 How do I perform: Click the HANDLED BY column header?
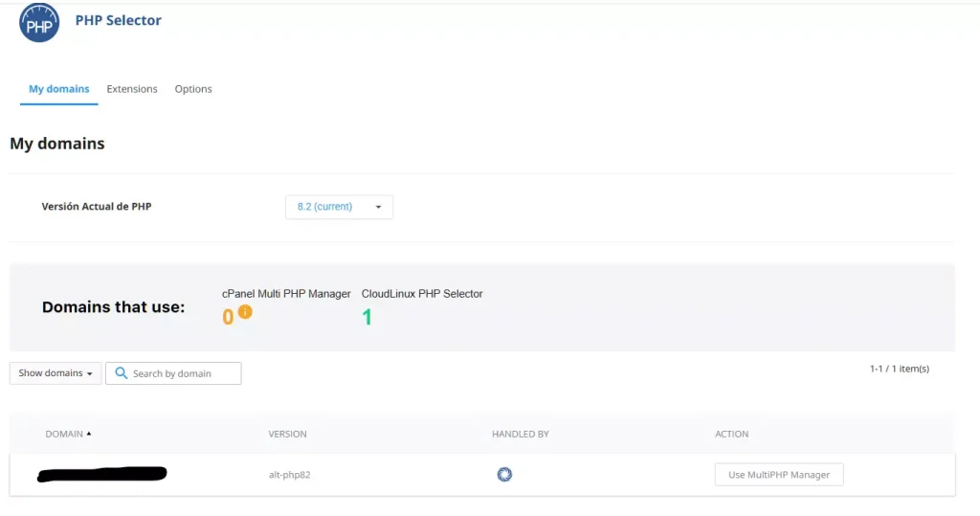tap(520, 434)
